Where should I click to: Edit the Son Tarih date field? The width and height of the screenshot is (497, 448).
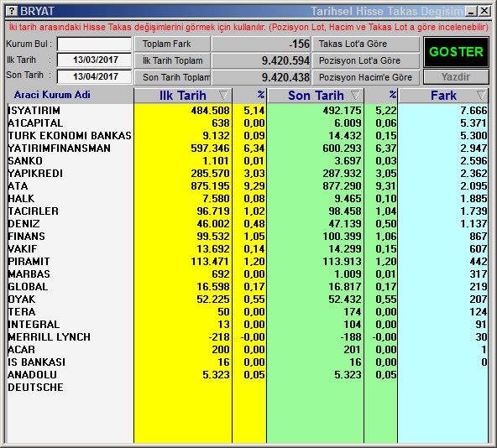[x=95, y=76]
